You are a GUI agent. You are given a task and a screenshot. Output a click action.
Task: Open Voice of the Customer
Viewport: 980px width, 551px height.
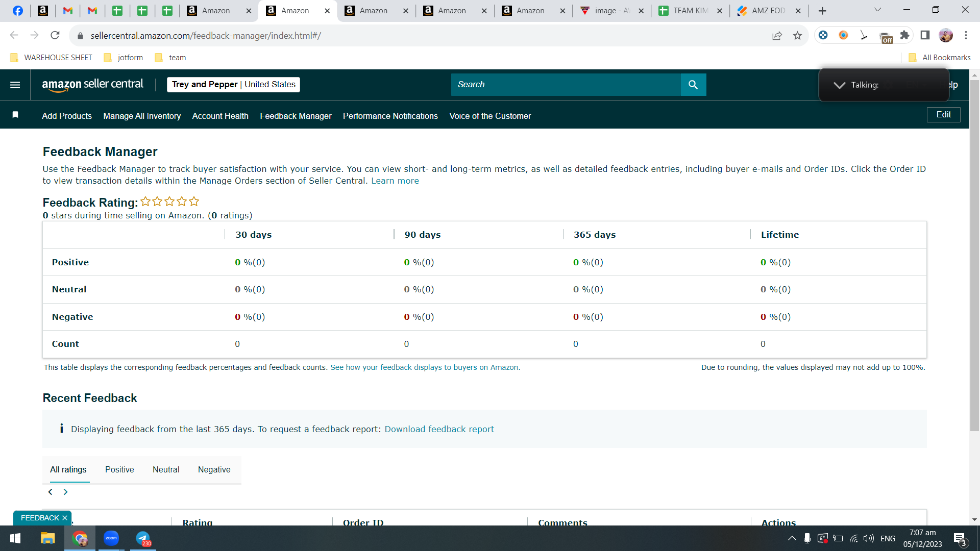[490, 116]
